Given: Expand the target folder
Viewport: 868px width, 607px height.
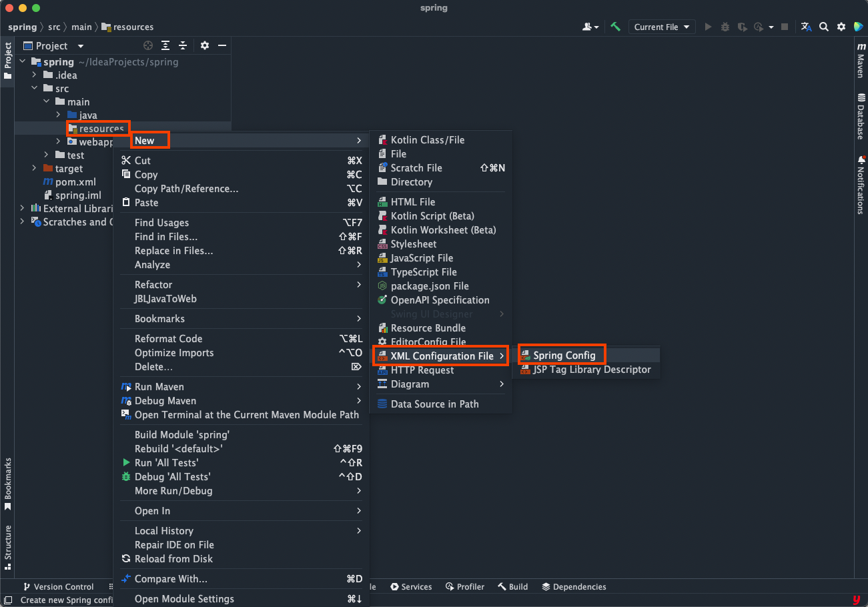Looking at the screenshot, I should tap(34, 168).
